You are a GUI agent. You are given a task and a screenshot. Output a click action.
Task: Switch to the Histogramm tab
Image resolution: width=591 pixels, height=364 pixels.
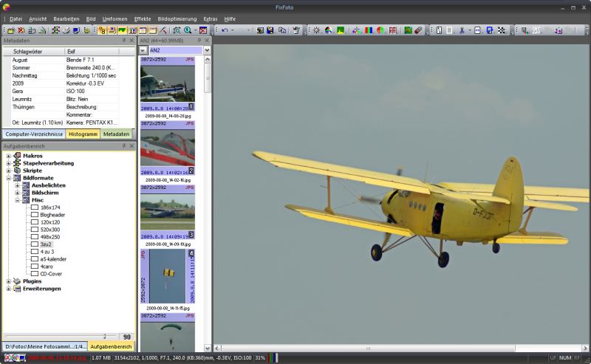(83, 134)
